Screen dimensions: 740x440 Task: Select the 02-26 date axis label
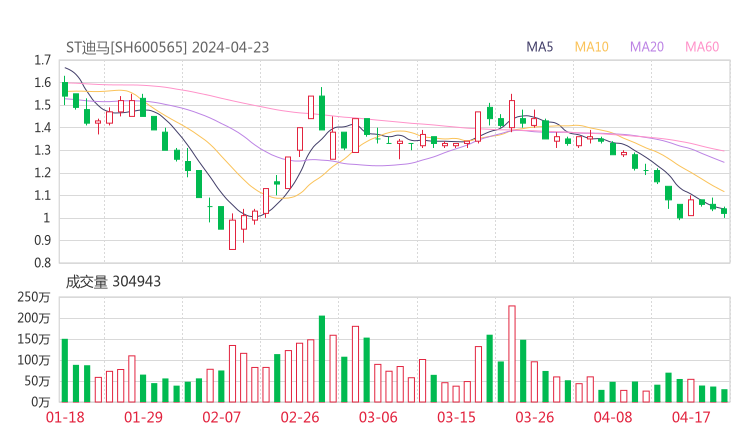click(300, 417)
